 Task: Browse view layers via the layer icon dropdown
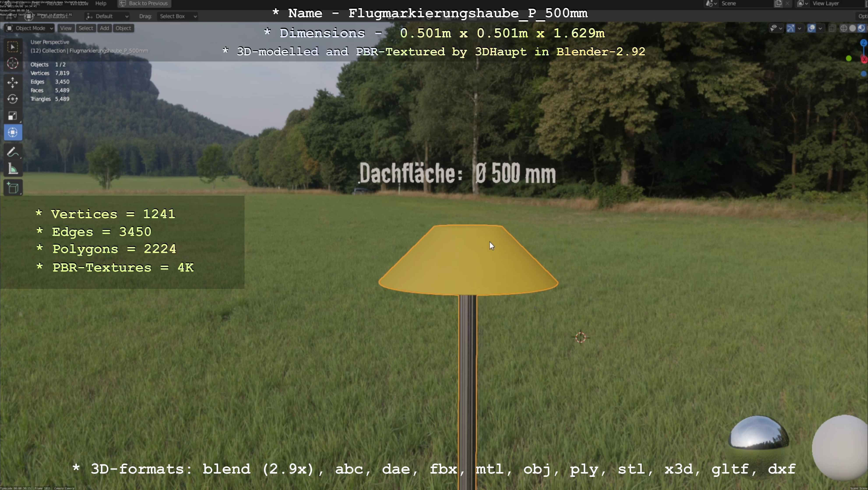[803, 3]
